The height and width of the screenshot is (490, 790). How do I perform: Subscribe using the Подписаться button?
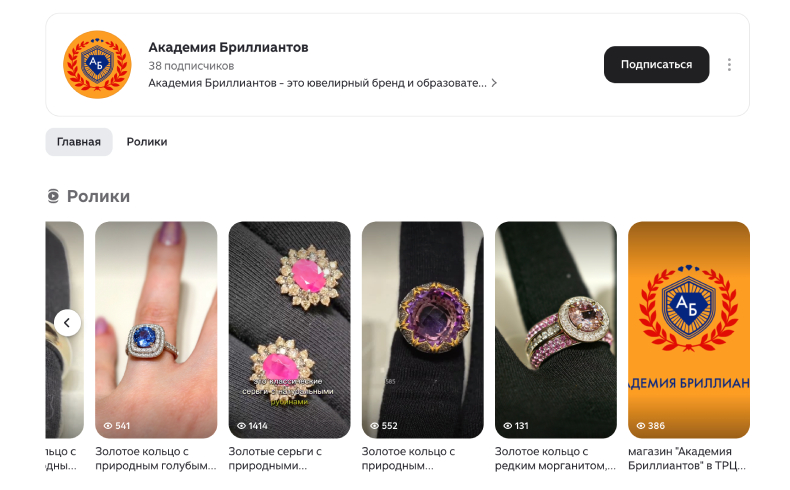[x=656, y=64]
